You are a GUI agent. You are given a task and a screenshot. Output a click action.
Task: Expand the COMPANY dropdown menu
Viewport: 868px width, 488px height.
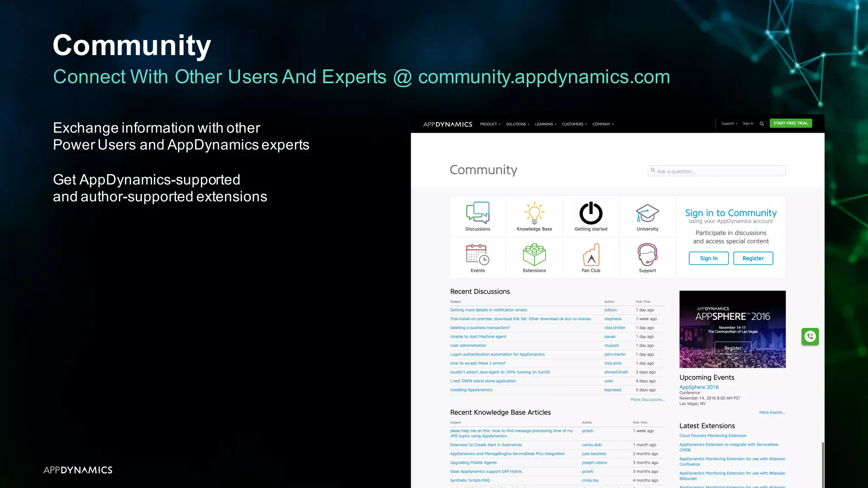[x=603, y=124]
